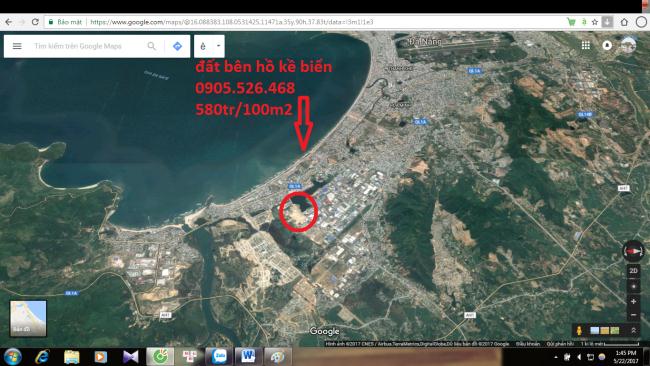This screenshot has width=650, height=366.
Task: Click the search magnifier icon
Action: [x=152, y=46]
